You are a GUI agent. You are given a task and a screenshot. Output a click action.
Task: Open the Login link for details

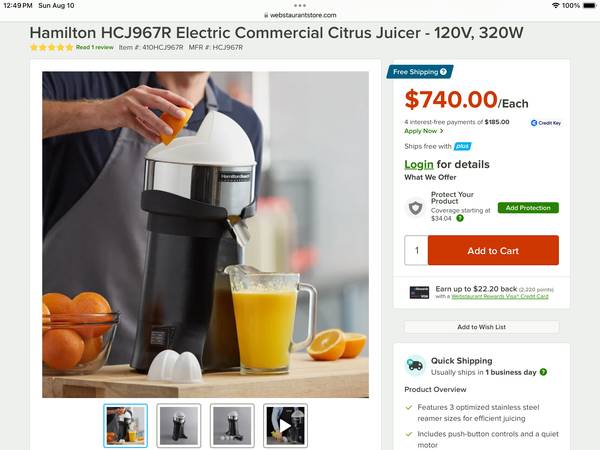click(x=419, y=165)
